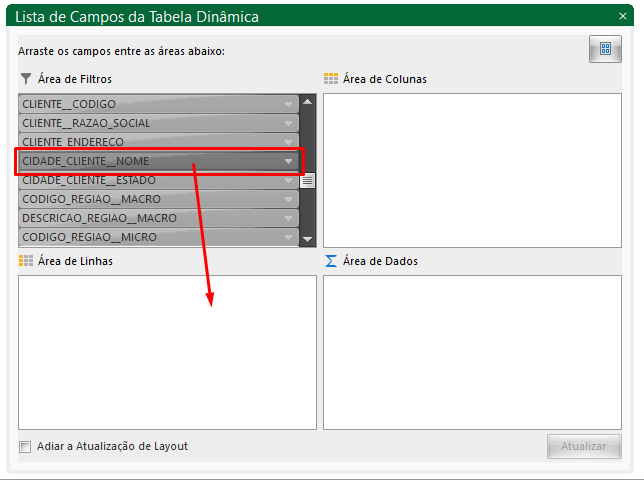Viewport: 644px width, 480px height.
Task: Click inside the Área de Linhas box
Action: pyautogui.click(x=168, y=352)
